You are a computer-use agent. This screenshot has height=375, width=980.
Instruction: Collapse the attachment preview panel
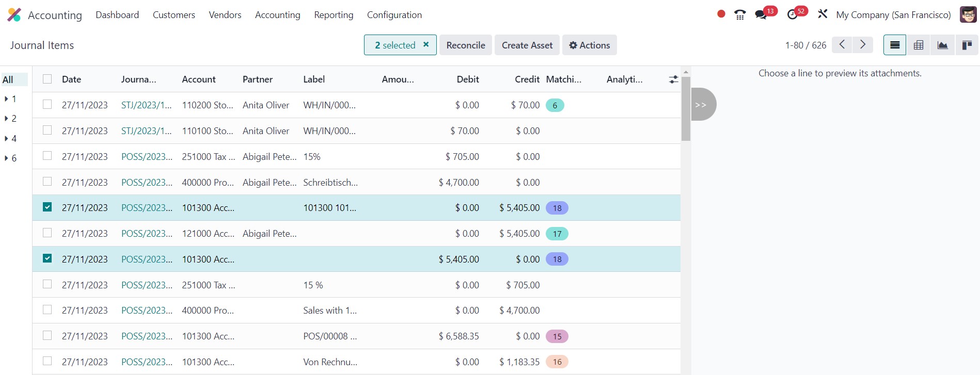pyautogui.click(x=703, y=104)
